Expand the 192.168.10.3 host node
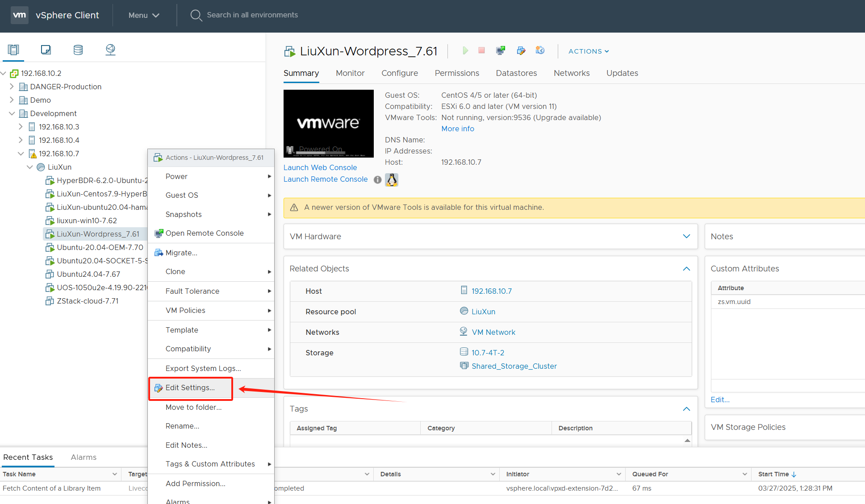 [21, 126]
